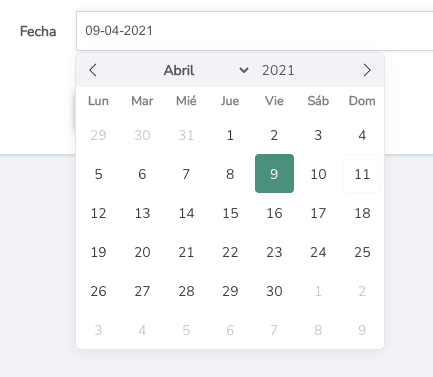Open the Abril month dropdown
Viewport: 433px width, 377px height.
(206, 70)
